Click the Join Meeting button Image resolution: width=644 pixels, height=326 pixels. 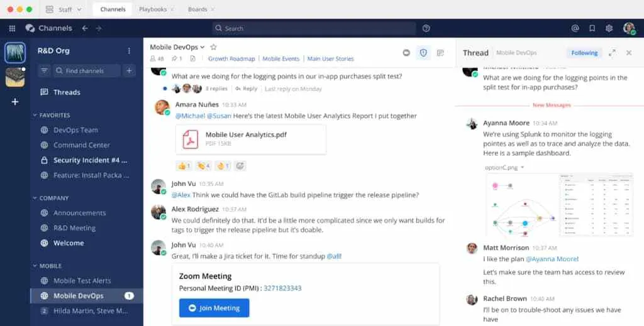tap(214, 308)
